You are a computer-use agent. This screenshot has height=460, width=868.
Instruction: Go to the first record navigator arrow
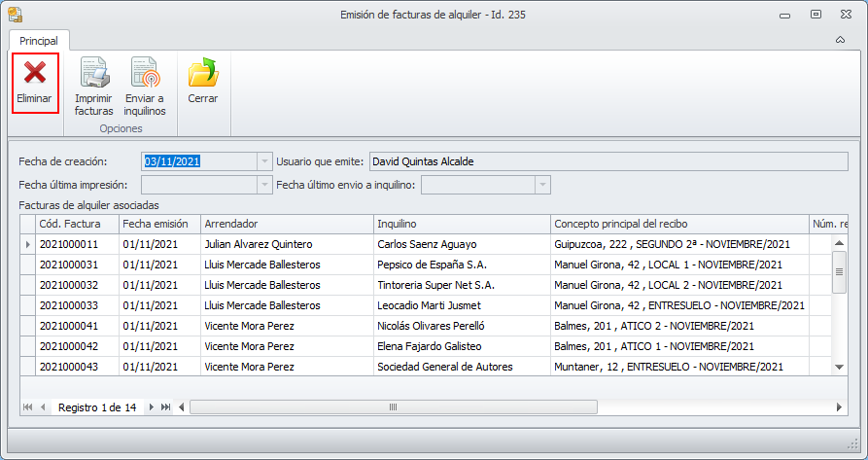point(27,407)
